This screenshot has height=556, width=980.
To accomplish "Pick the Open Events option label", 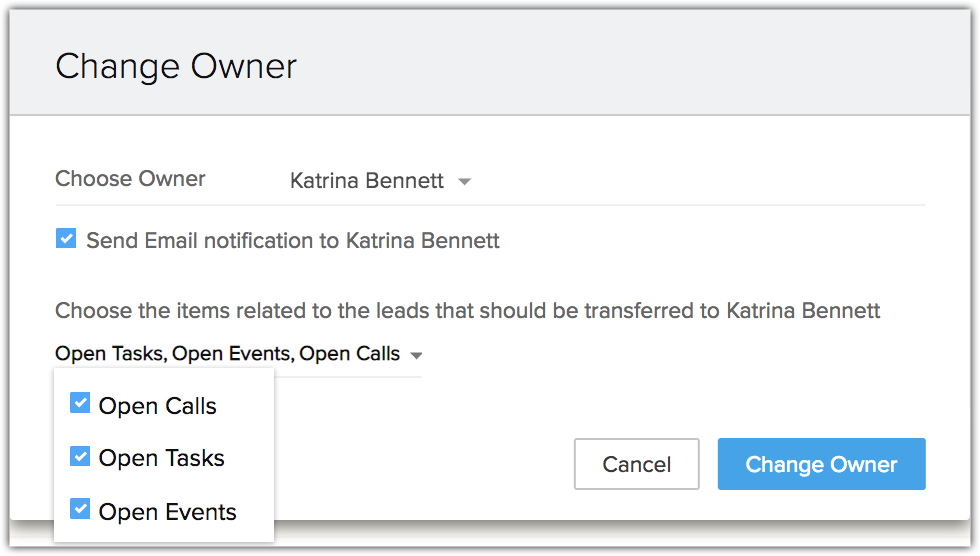I will 167,512.
